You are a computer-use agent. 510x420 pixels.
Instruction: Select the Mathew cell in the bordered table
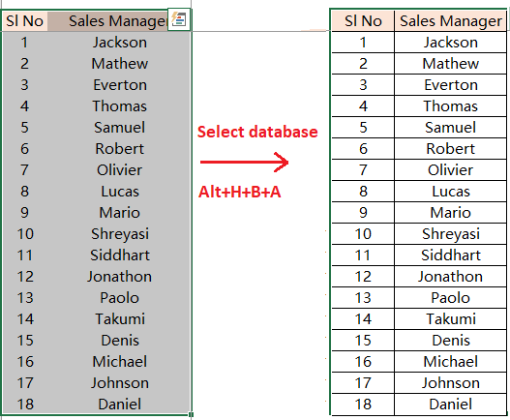(x=450, y=64)
